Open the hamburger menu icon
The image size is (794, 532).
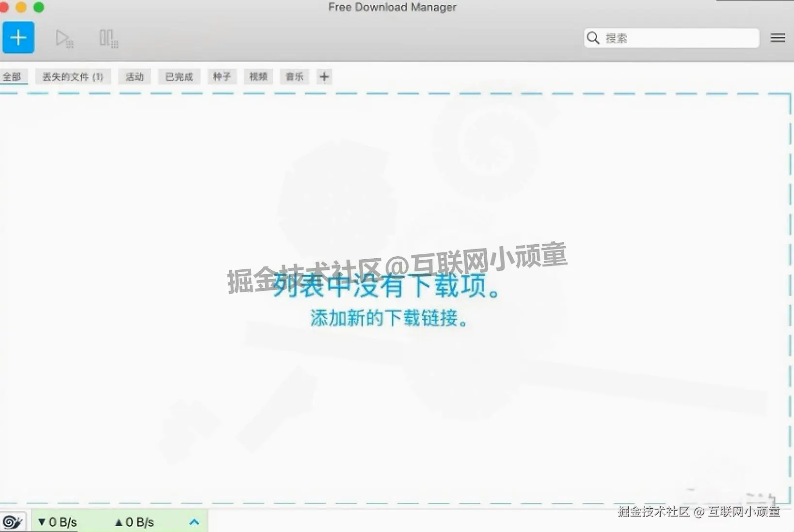tap(777, 38)
